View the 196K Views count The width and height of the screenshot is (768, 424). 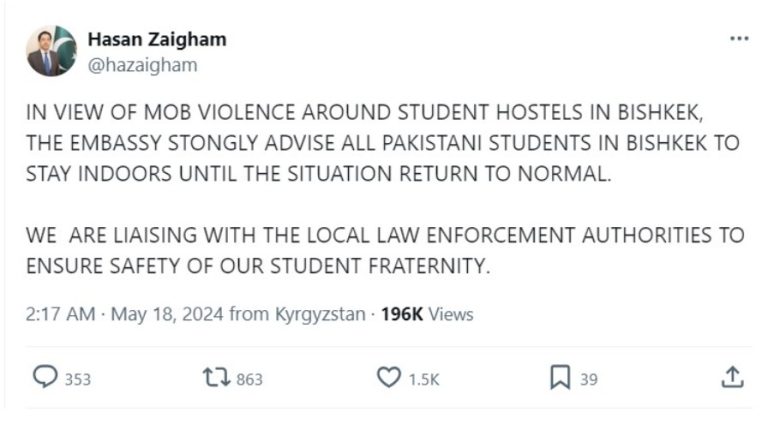[x=402, y=314]
